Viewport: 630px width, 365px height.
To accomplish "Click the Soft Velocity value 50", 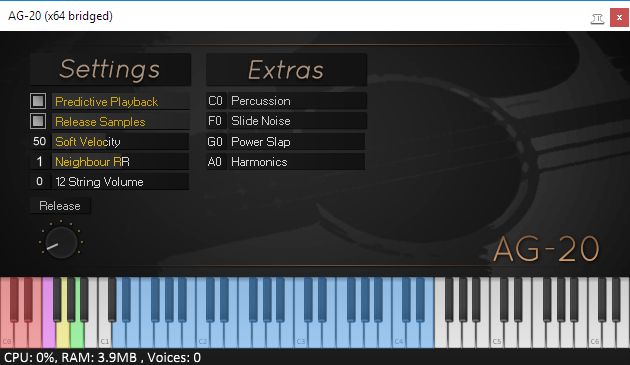I will 39,141.
